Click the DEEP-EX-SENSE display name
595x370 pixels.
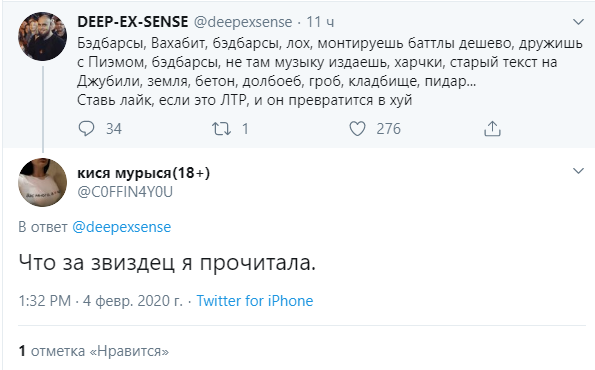point(133,22)
